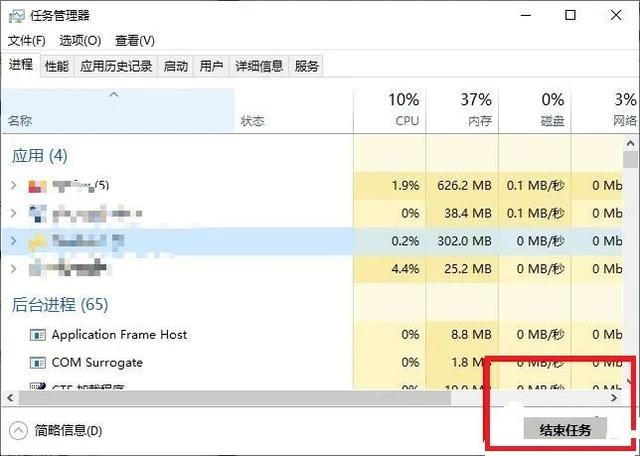Switch to the 详细信息 tab
The width and height of the screenshot is (640, 456).
pyautogui.click(x=259, y=66)
